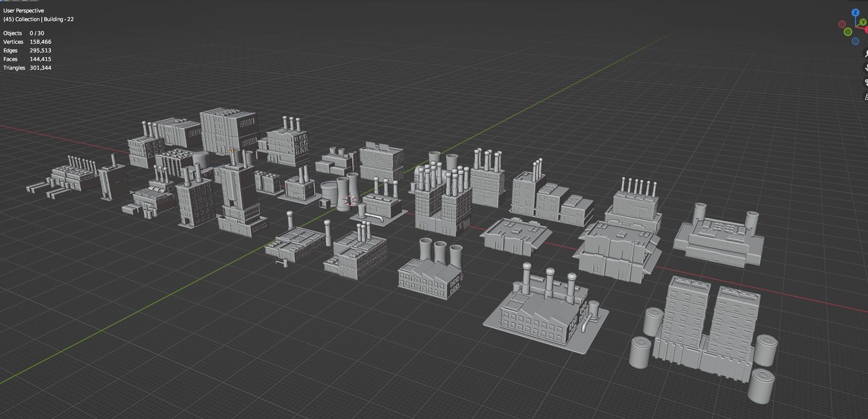The height and width of the screenshot is (419, 868).
Task: Click the 'Edges' statistics label
Action: (x=11, y=50)
